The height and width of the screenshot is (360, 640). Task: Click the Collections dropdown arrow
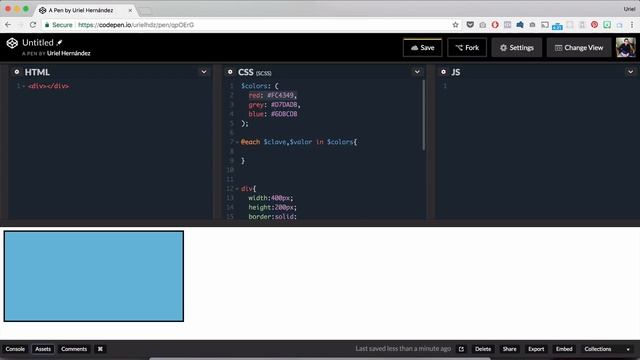pyautogui.click(x=628, y=349)
